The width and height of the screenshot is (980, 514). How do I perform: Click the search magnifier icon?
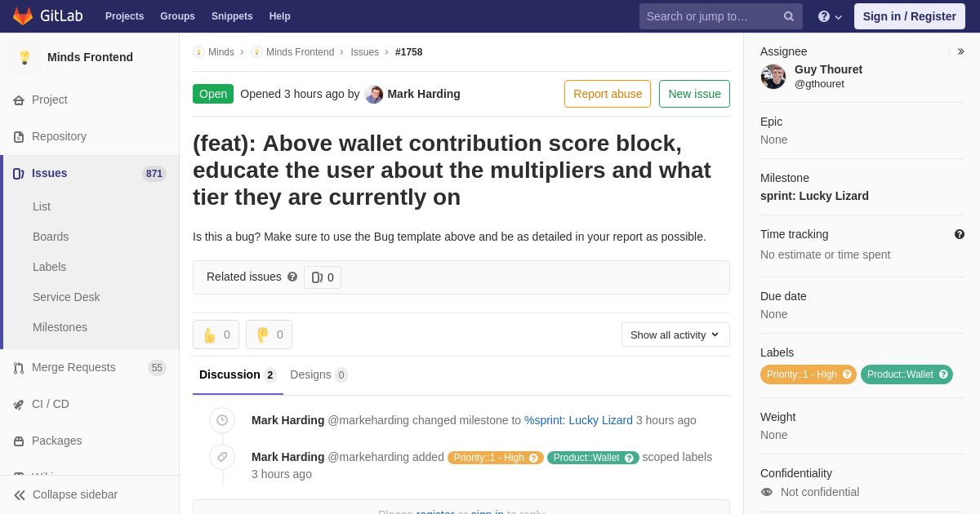click(x=788, y=16)
